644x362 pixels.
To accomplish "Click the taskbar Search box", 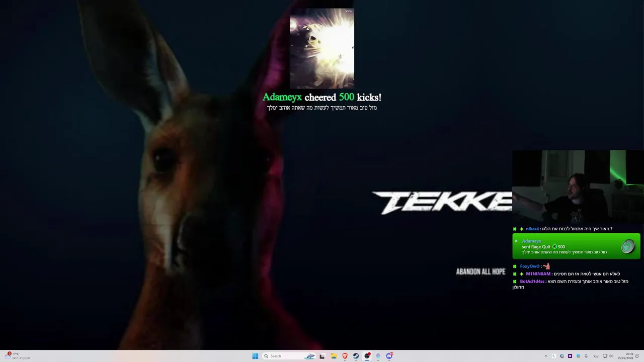I will [289, 356].
